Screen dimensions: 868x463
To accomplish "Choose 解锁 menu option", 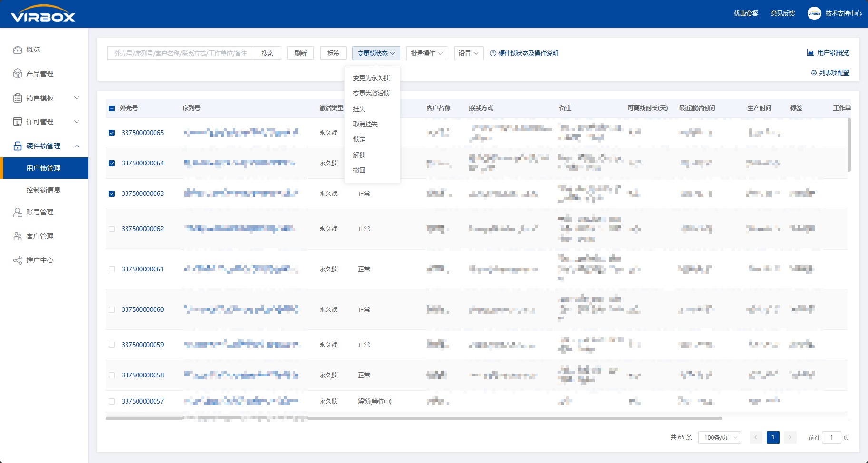I will 359,155.
